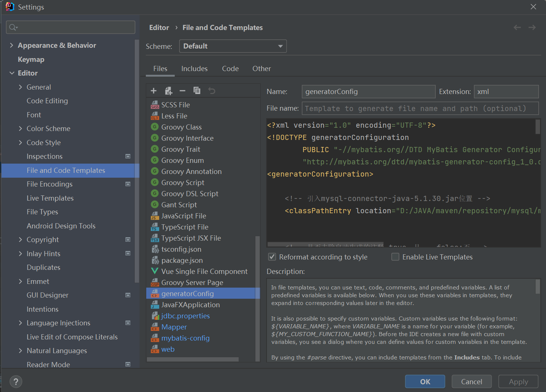The image size is (546, 392).
Task: Collapse the Editor tree node
Action: point(11,73)
